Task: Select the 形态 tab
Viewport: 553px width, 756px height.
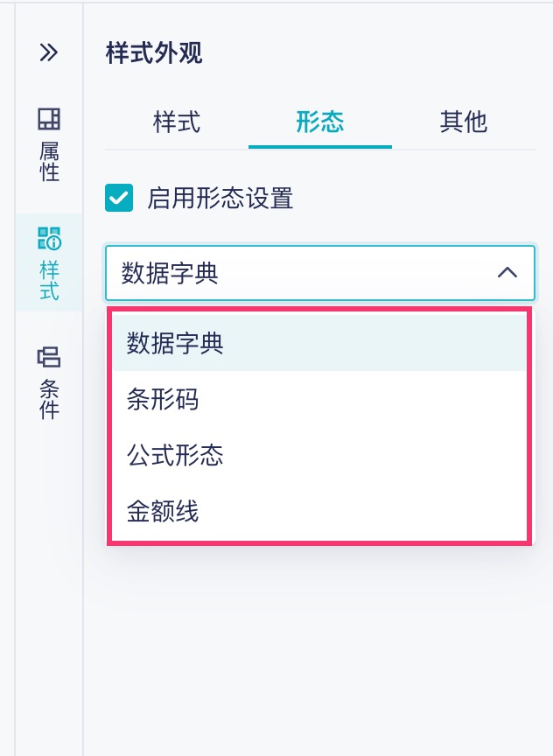Action: coord(320,122)
